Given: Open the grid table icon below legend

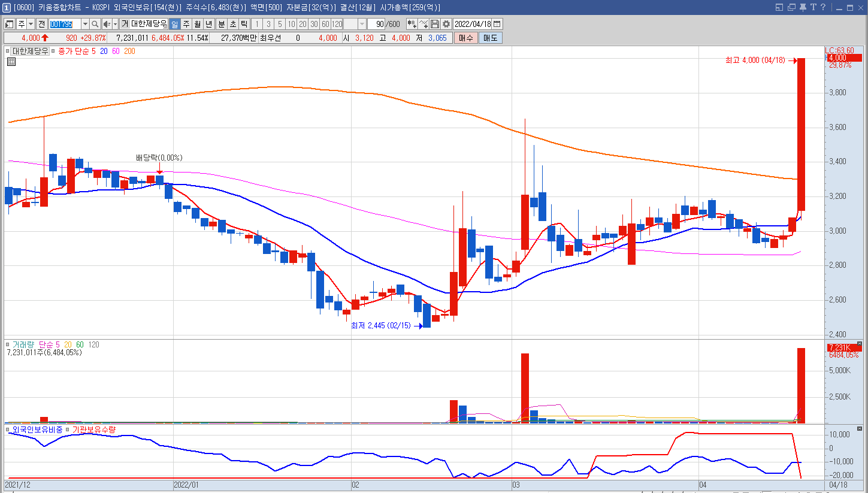Looking at the screenshot, I should 11,61.
